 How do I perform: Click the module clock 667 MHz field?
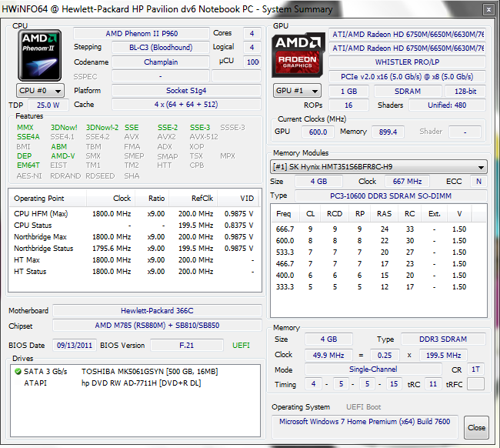[407, 181]
